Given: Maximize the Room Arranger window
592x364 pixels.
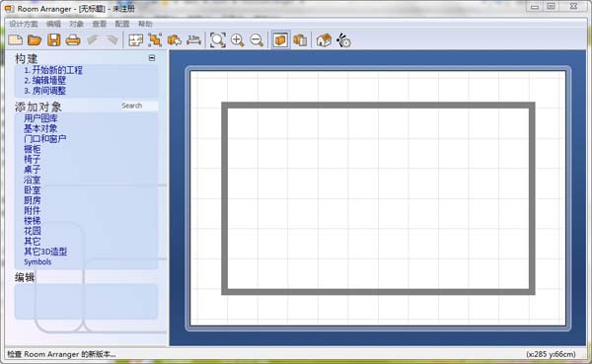Looking at the screenshot, I should [551, 7].
